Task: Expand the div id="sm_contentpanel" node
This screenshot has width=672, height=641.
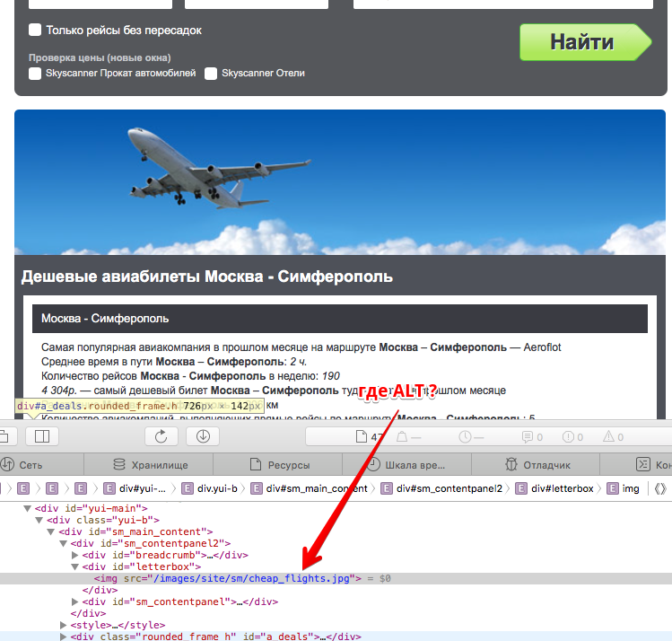Action: 75,601
